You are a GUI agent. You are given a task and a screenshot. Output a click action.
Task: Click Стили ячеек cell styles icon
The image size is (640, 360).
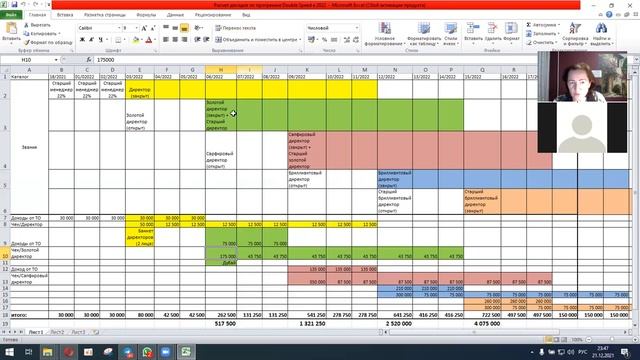[x=450, y=29]
